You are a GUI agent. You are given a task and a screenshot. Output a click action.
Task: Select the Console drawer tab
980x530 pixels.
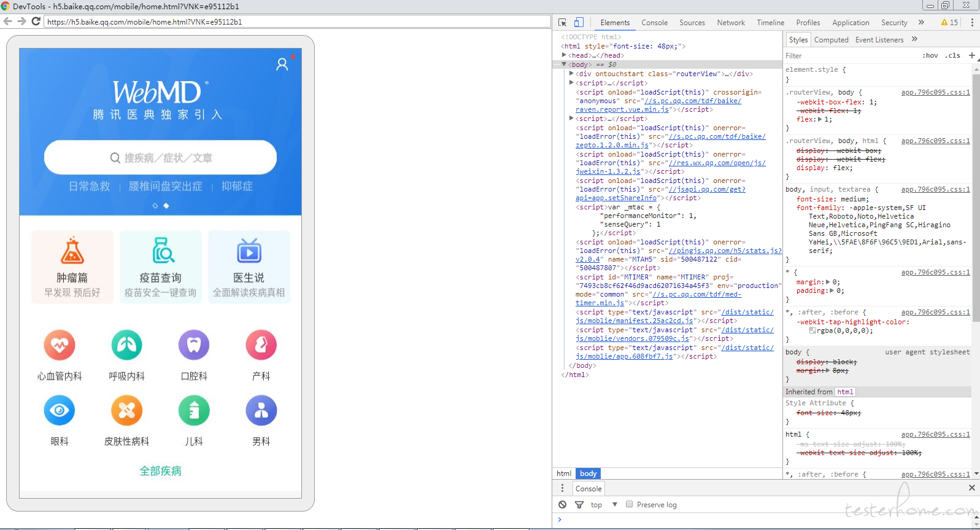[588, 489]
